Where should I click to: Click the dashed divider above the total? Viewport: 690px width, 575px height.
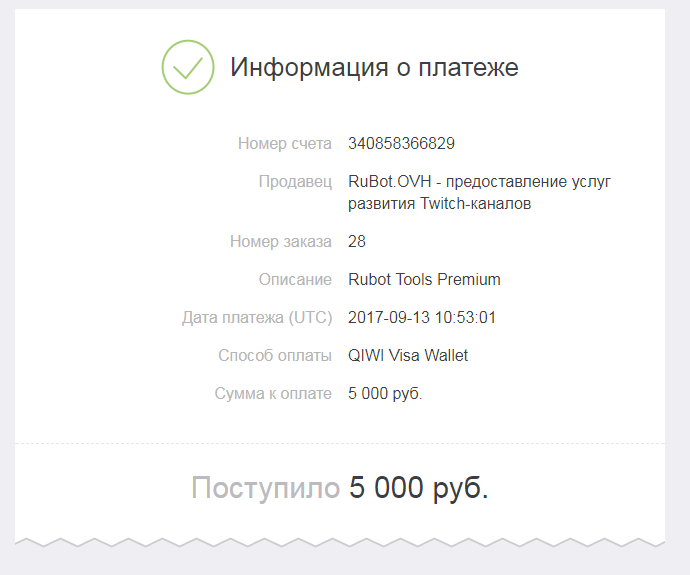click(x=340, y=443)
